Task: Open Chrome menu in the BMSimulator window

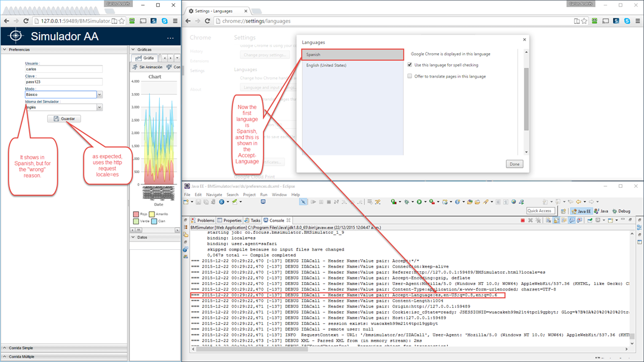Action: coord(175,21)
